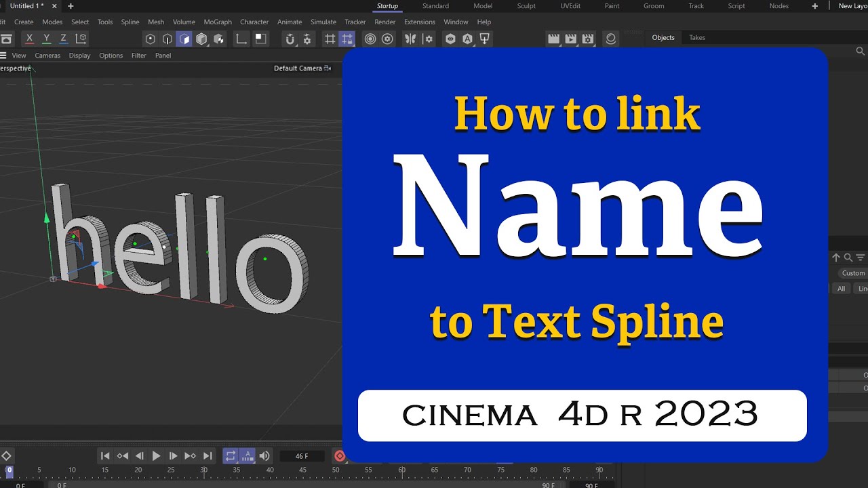Click the reset PSR tray icon
This screenshot has width=868, height=488.
pyautogui.click(x=6, y=39)
